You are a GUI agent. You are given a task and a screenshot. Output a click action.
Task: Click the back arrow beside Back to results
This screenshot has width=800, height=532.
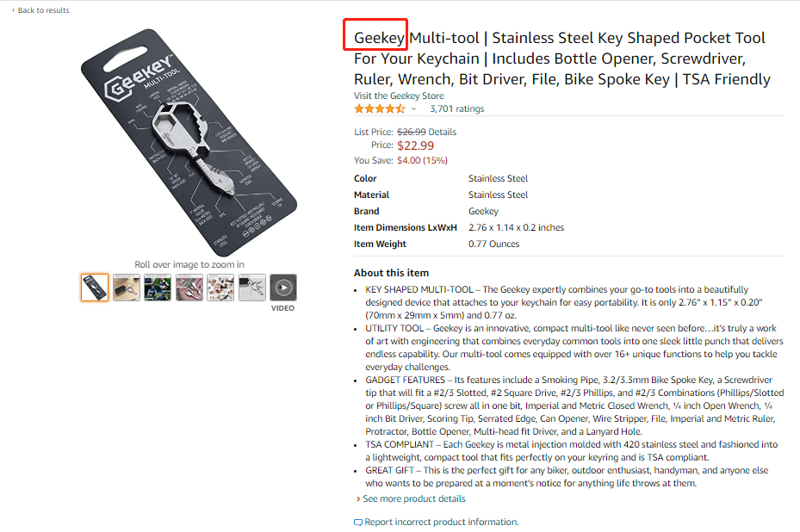tap(13, 10)
